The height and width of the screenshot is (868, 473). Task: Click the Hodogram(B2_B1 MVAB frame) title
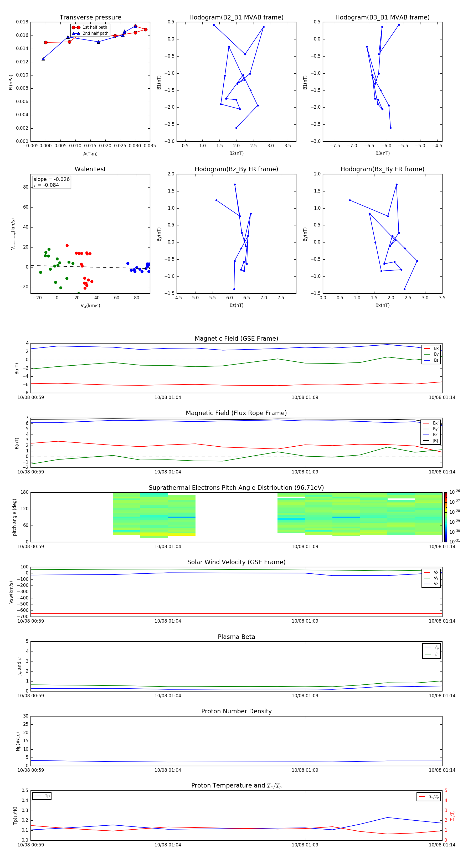pos(236,18)
